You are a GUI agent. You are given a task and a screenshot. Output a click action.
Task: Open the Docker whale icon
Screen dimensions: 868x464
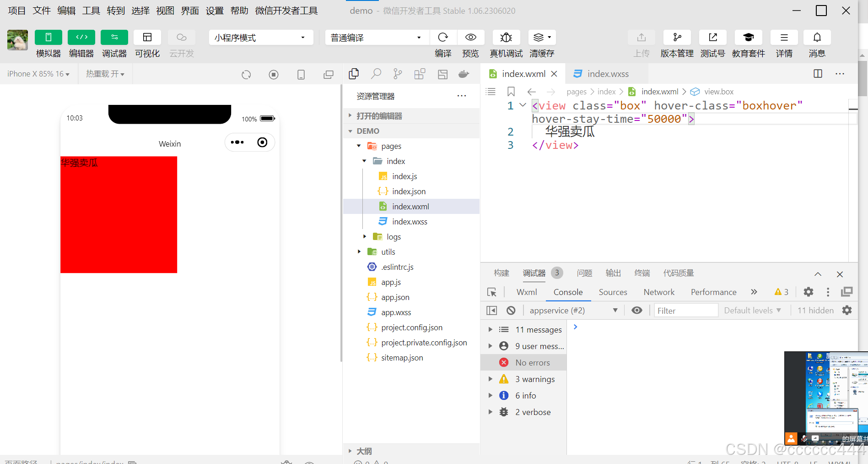pos(464,74)
